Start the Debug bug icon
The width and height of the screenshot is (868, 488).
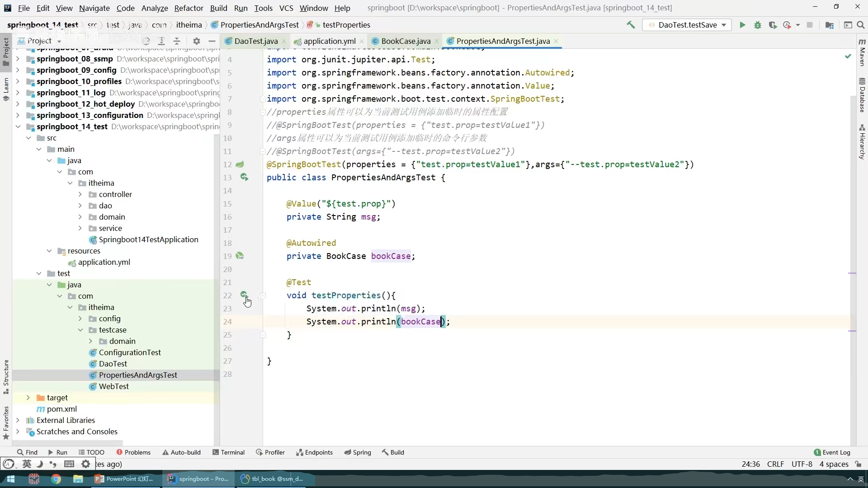758,25
